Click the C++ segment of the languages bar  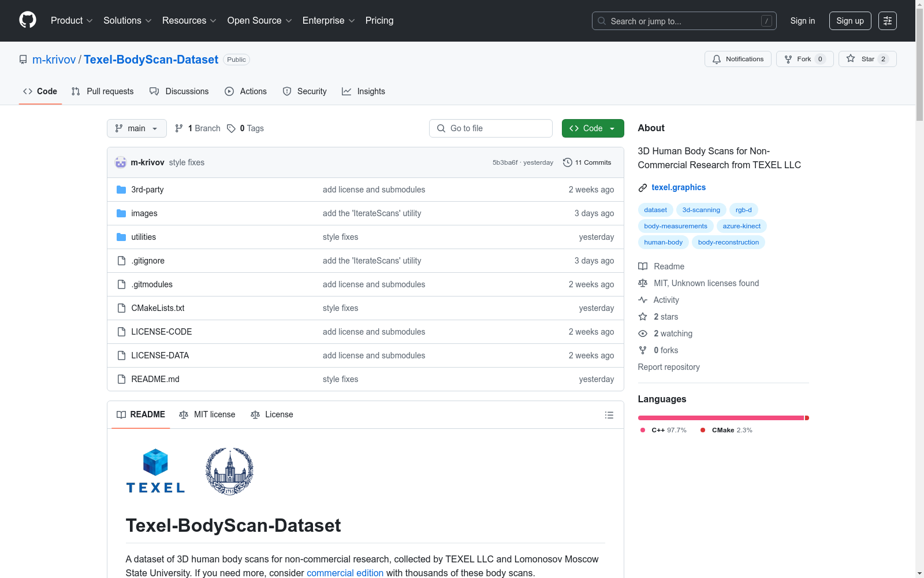pos(721,418)
